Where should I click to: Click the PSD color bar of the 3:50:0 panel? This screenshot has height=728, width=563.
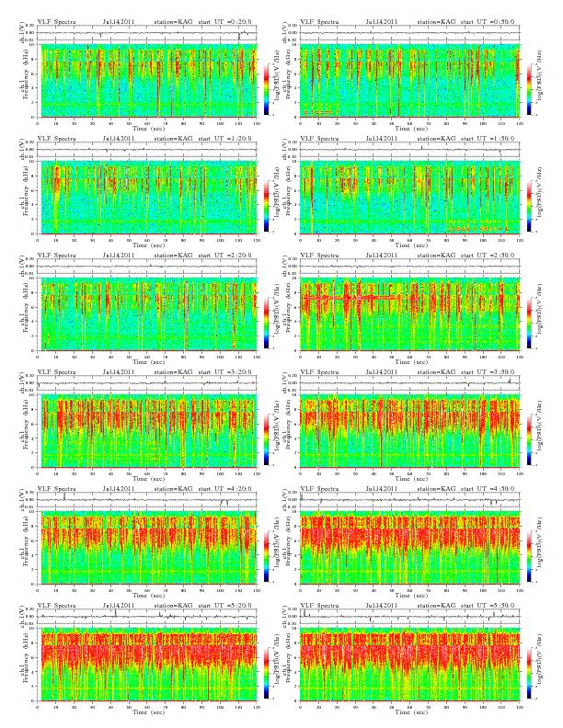(x=529, y=439)
